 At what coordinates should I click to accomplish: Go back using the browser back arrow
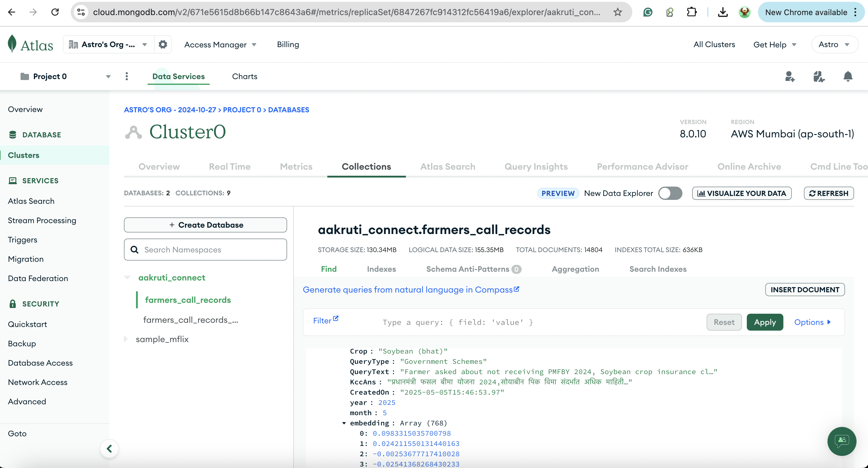(11, 12)
